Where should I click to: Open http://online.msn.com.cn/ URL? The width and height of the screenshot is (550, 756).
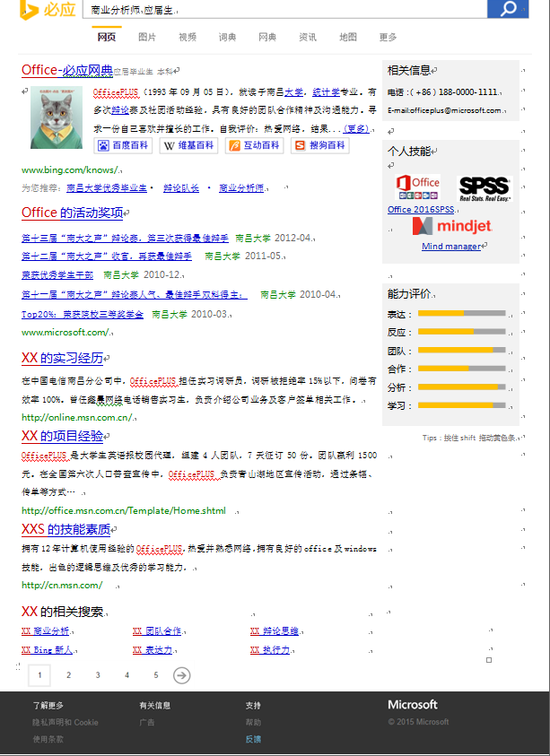pos(77,418)
